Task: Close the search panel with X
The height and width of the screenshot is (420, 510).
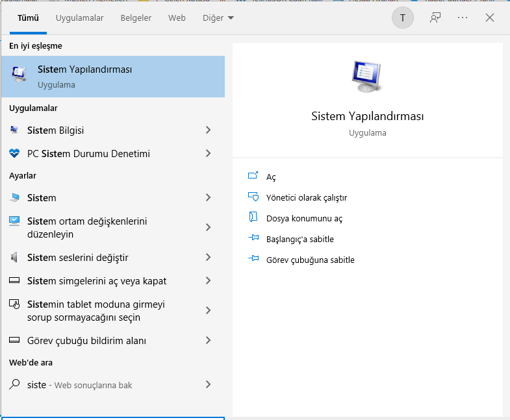Action: pyautogui.click(x=490, y=18)
